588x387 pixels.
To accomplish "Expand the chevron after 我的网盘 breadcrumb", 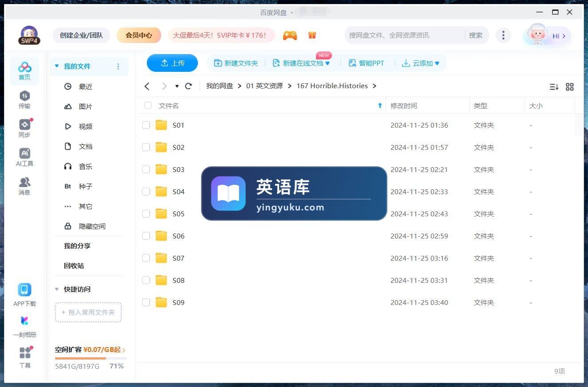I will pyautogui.click(x=240, y=86).
